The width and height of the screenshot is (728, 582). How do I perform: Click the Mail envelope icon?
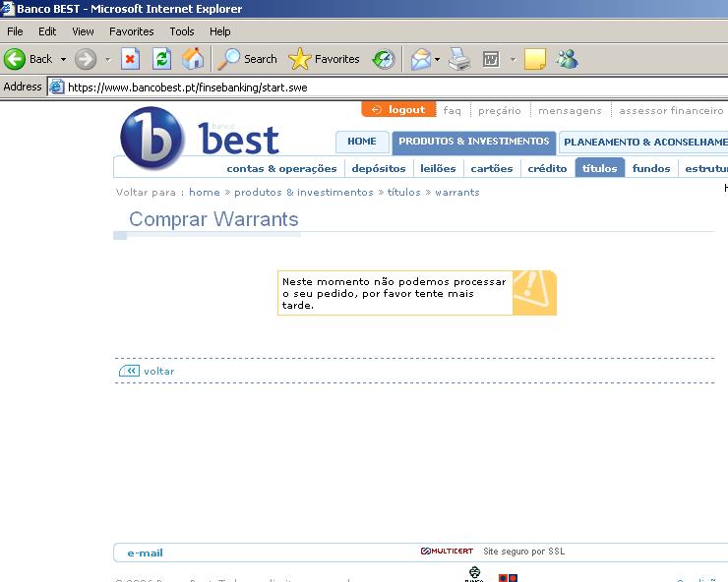(421, 59)
